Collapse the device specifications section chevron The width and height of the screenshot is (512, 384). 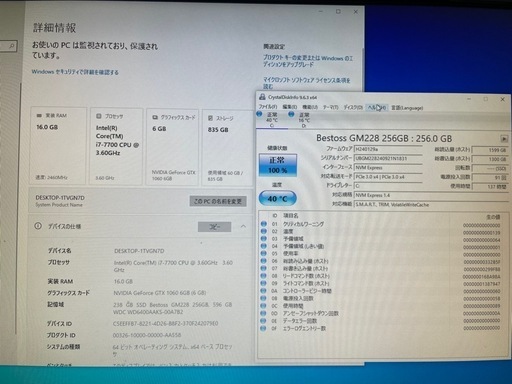(x=243, y=226)
